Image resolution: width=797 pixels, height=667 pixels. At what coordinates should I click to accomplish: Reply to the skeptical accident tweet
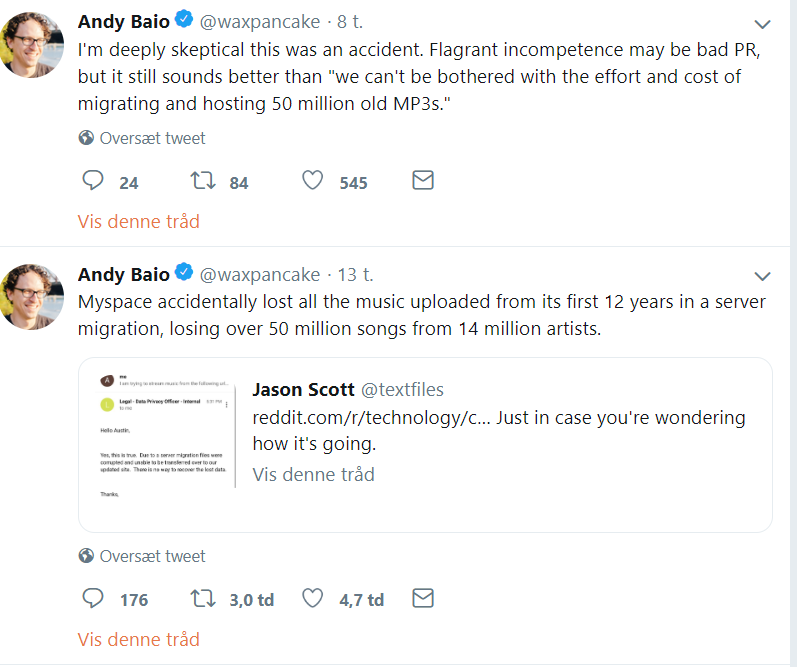pyautogui.click(x=93, y=181)
